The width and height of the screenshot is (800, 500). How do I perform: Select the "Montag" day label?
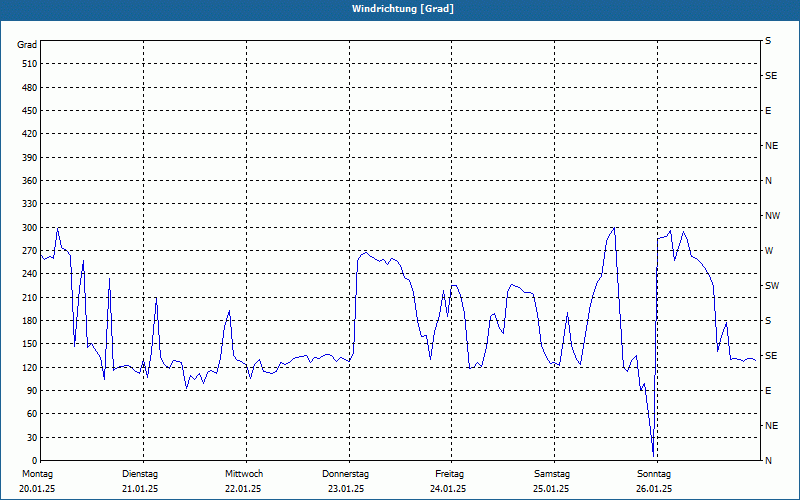pos(37,474)
